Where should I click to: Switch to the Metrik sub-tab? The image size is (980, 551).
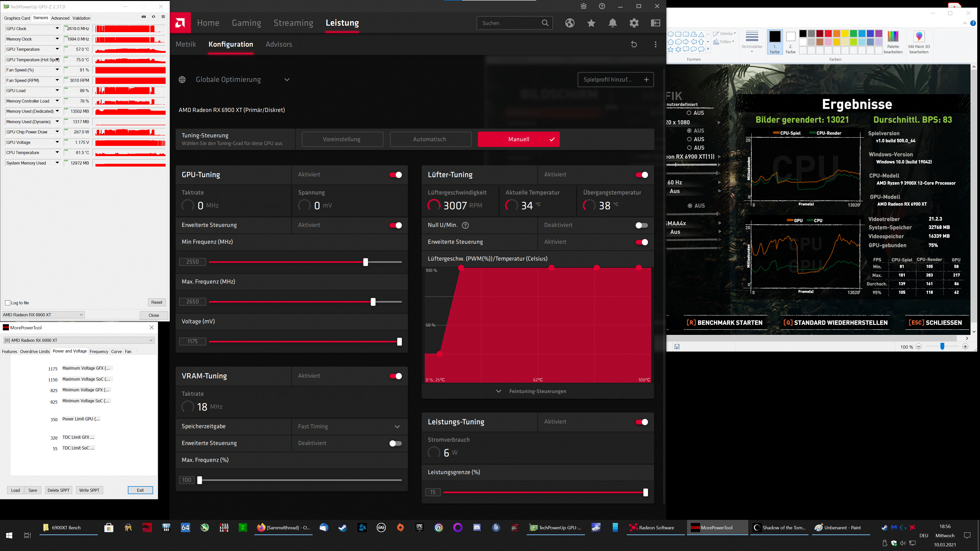tap(186, 44)
